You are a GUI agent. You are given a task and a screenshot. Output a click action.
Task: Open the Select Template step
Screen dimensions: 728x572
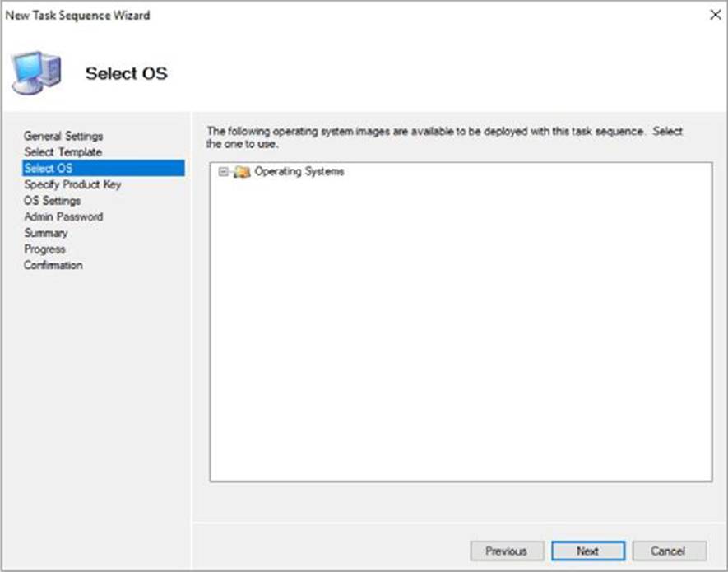pos(63,152)
